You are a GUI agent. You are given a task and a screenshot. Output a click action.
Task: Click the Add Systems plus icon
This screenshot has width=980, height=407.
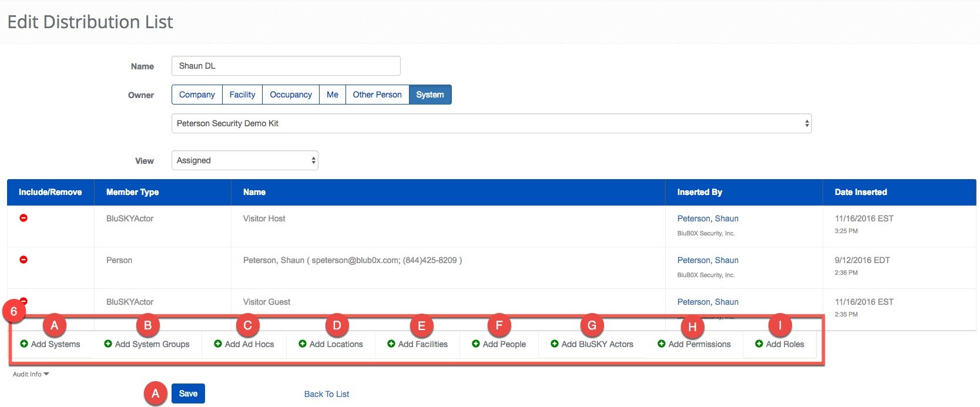click(24, 344)
